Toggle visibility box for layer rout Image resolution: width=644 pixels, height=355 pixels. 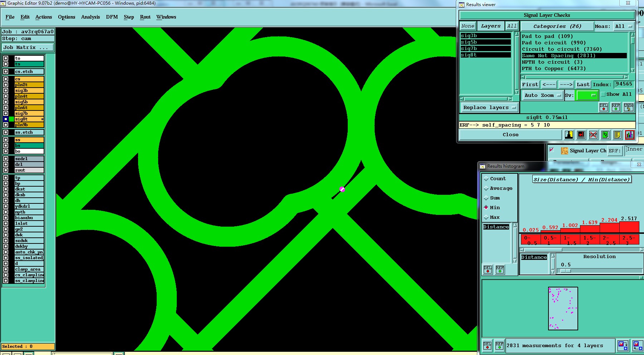tap(6, 170)
